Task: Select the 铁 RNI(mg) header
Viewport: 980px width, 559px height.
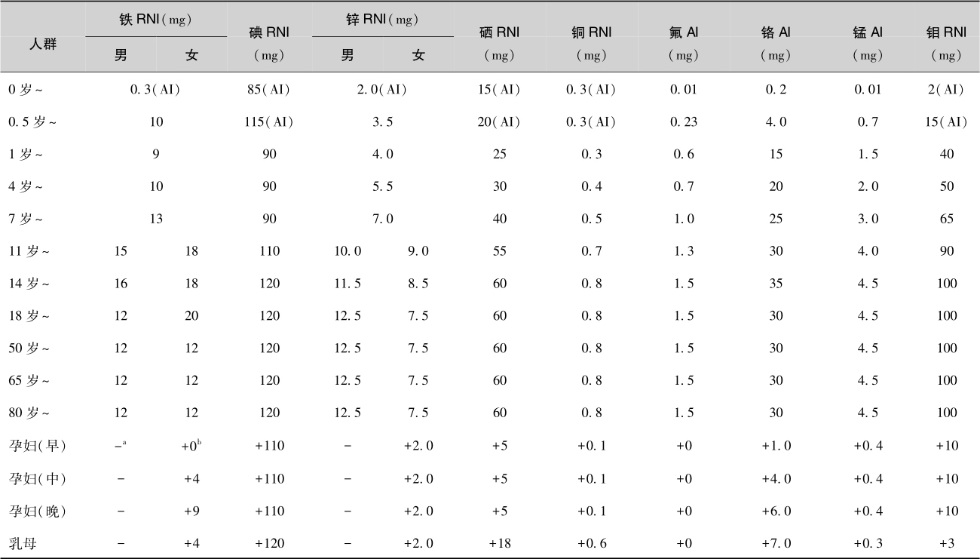Action: [x=156, y=20]
